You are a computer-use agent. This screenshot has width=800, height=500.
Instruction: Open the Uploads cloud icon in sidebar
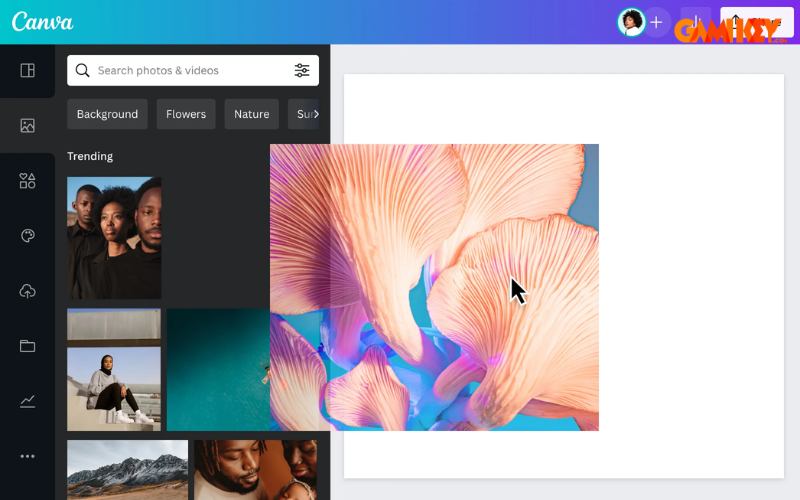[x=28, y=291]
